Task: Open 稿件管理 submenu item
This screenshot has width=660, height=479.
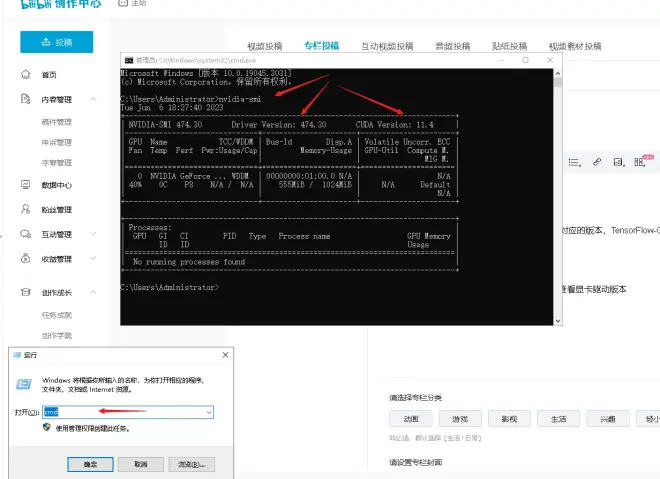Action: tap(56, 122)
